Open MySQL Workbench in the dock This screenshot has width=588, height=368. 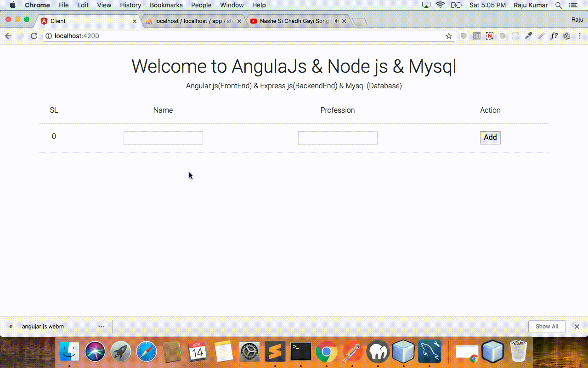[x=430, y=352]
